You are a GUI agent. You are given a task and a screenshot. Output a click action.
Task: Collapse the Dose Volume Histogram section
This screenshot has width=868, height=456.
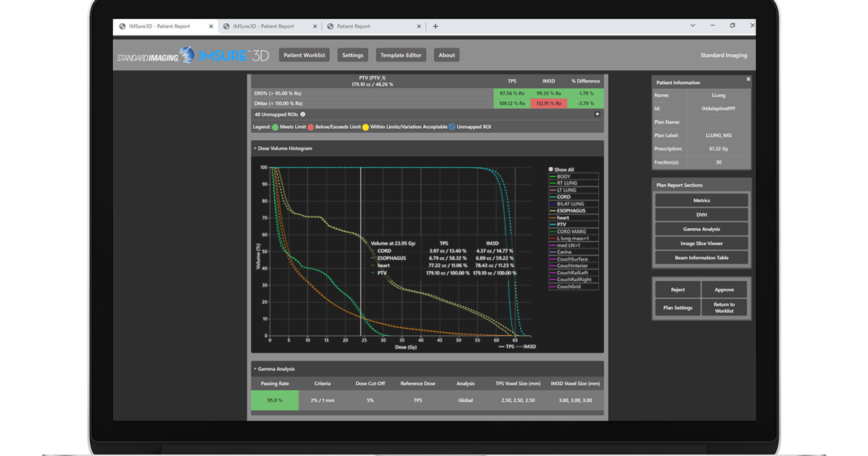click(x=256, y=148)
